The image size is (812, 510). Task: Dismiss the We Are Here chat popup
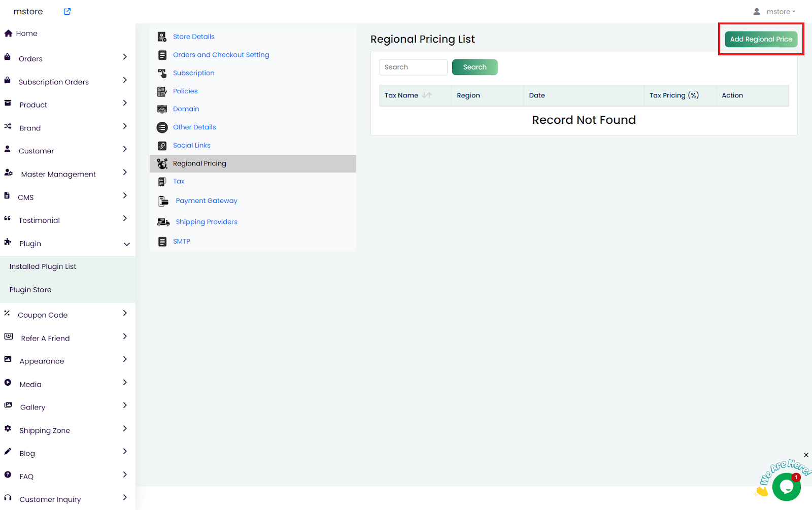click(x=806, y=455)
